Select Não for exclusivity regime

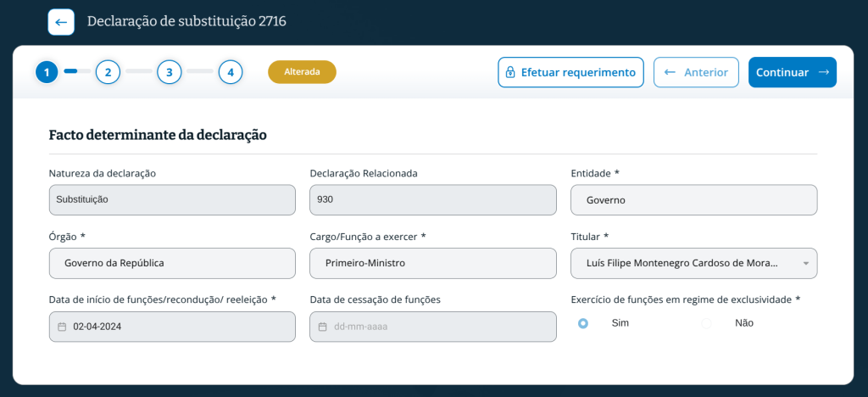707,323
